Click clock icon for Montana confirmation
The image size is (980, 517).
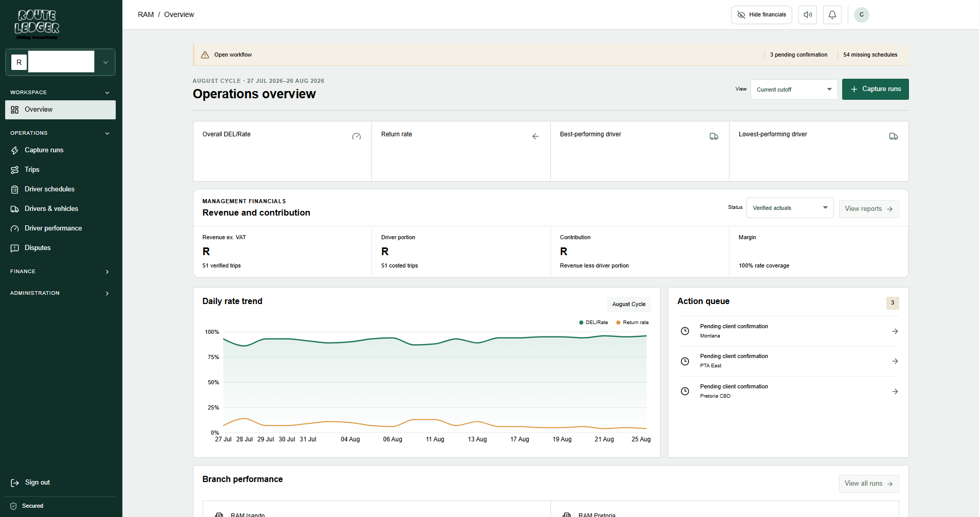(685, 331)
